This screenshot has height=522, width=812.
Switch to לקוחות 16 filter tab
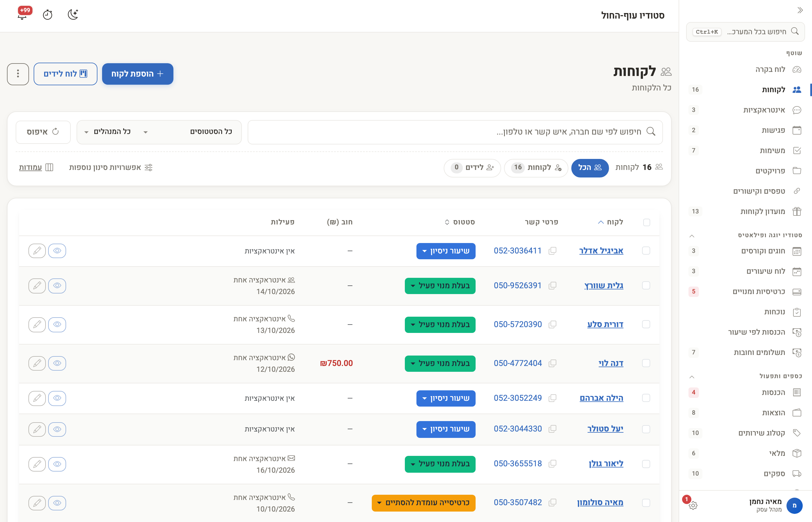click(x=536, y=168)
